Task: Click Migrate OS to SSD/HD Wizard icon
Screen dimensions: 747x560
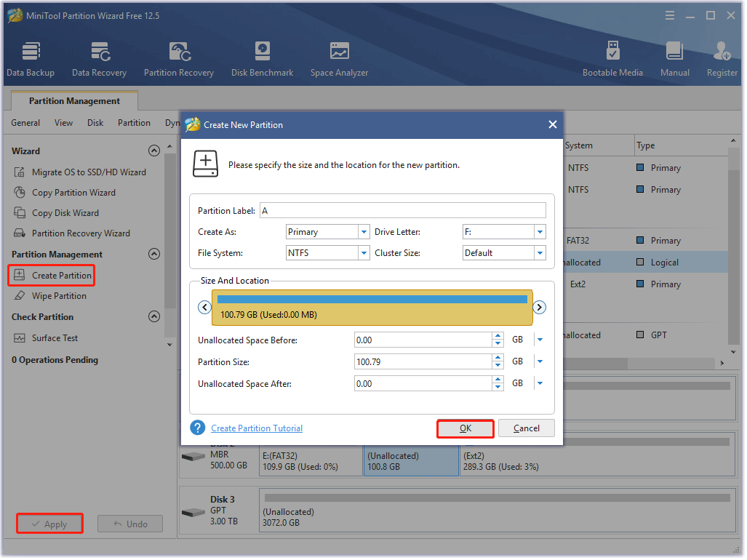Action: pyautogui.click(x=20, y=172)
